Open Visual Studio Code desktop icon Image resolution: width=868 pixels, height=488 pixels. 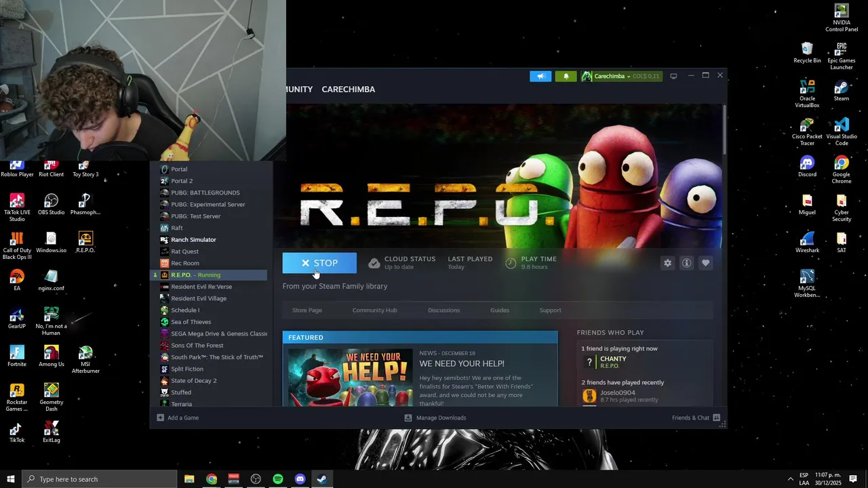click(841, 132)
